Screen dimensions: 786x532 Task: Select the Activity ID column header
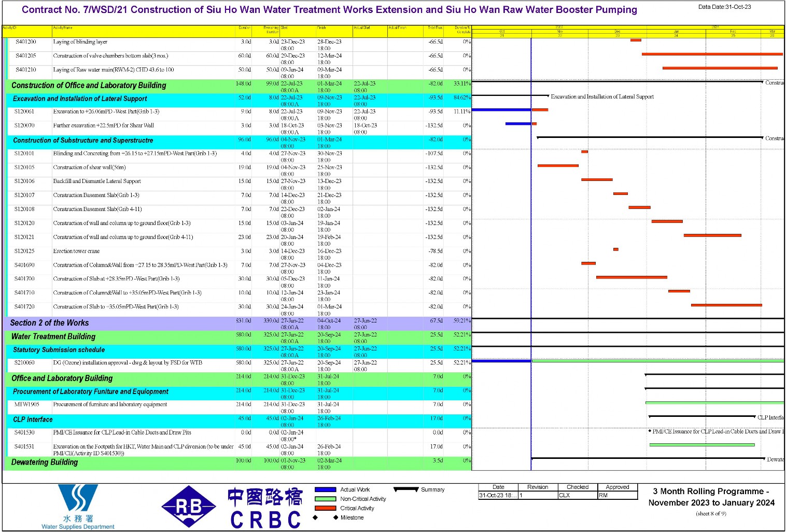[27, 31]
